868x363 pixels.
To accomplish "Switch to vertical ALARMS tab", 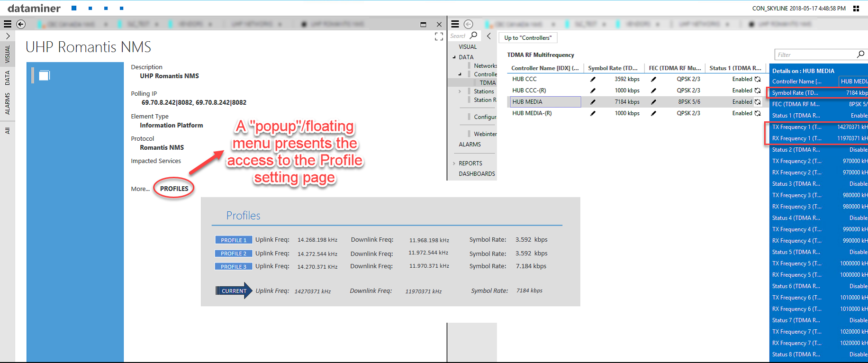I will 7,103.
